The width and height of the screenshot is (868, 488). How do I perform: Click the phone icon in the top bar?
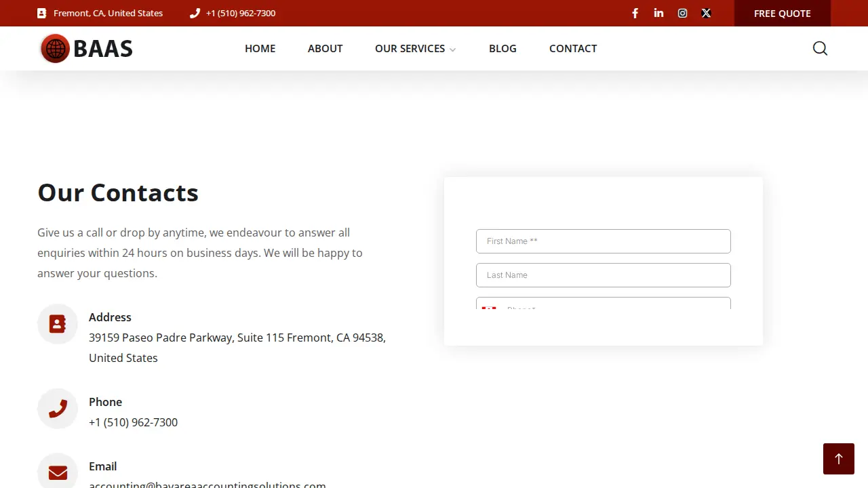(x=195, y=13)
